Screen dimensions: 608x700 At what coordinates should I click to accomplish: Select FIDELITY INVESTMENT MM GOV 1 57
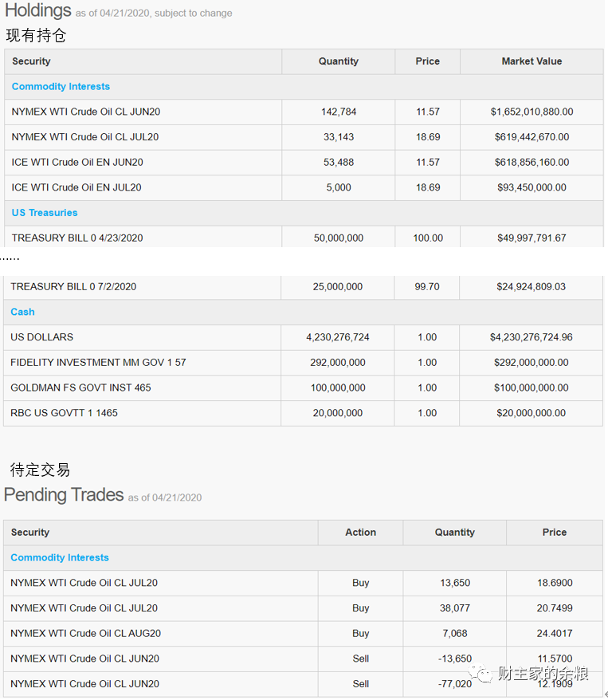[x=98, y=363]
